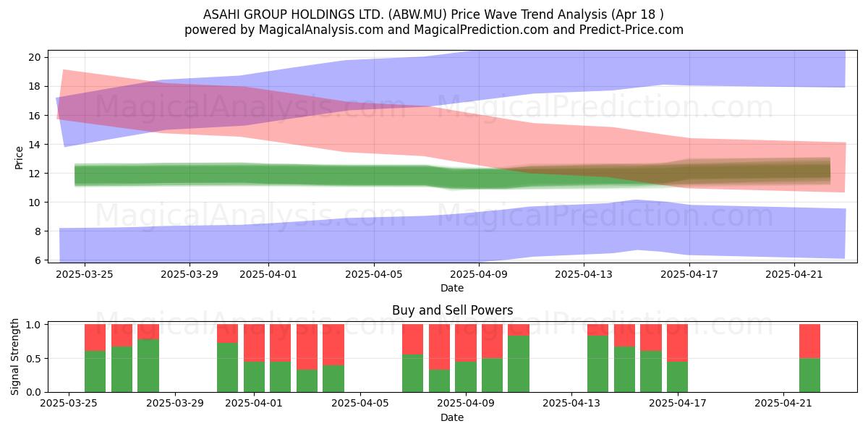Click bar chart x-tick label 2025-04-13
This screenshot has width=868, height=434.
(x=572, y=404)
